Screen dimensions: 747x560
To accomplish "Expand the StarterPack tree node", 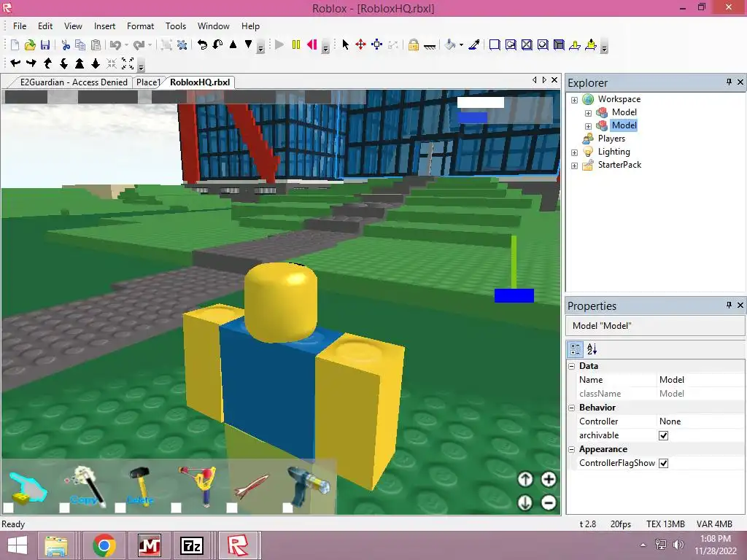I will 575,166.
